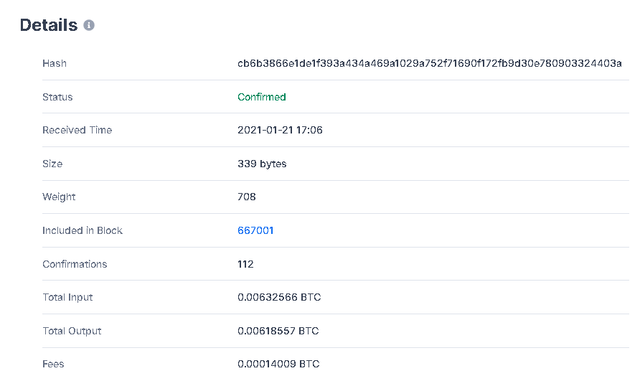Click the Confirmed status text
Screen dimensions: 640x371
(262, 97)
